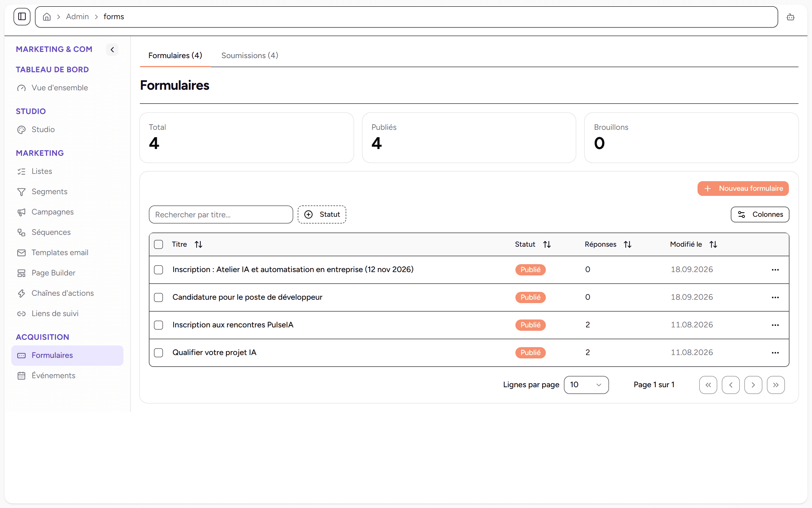The image size is (812, 508).
Task: Open row actions for Atelier IA inscription
Action: (775, 270)
